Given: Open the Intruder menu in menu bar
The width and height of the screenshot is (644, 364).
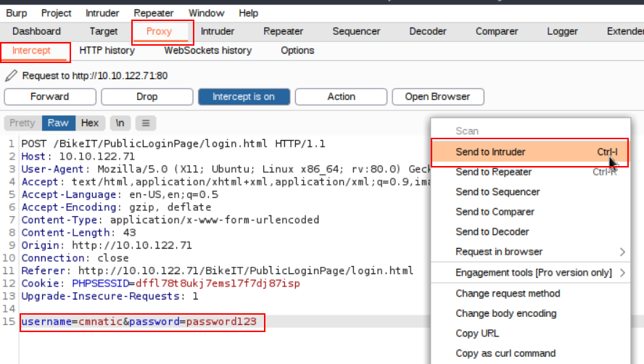Looking at the screenshot, I should coord(102,13).
